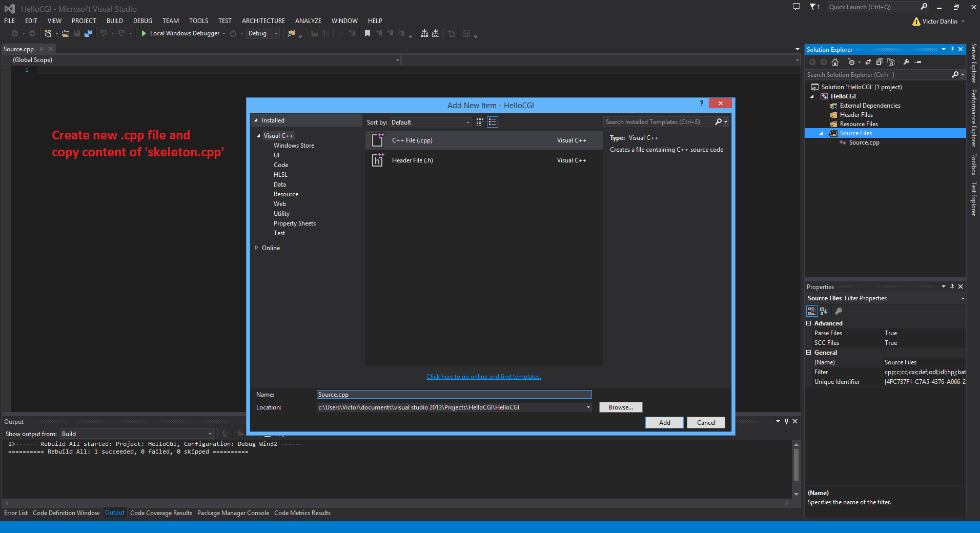Open the Victor Dahlin account dropdown
This screenshot has height=533, width=980.
964,22
